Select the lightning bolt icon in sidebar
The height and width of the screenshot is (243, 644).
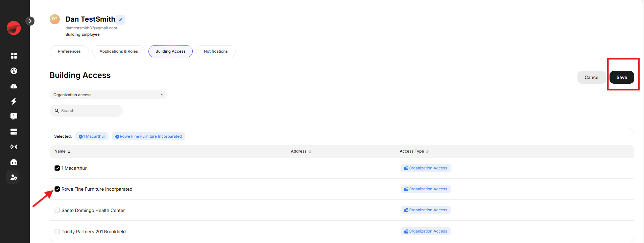pos(14,101)
